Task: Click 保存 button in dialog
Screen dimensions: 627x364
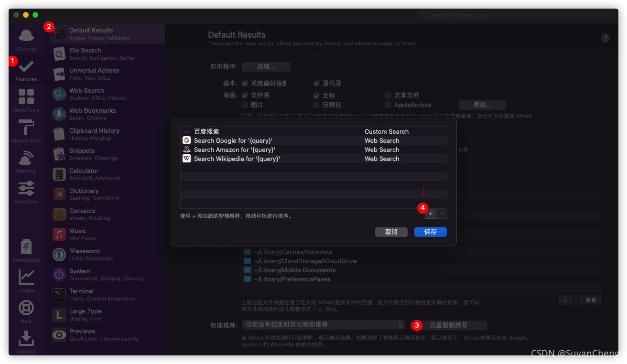Action: point(430,232)
